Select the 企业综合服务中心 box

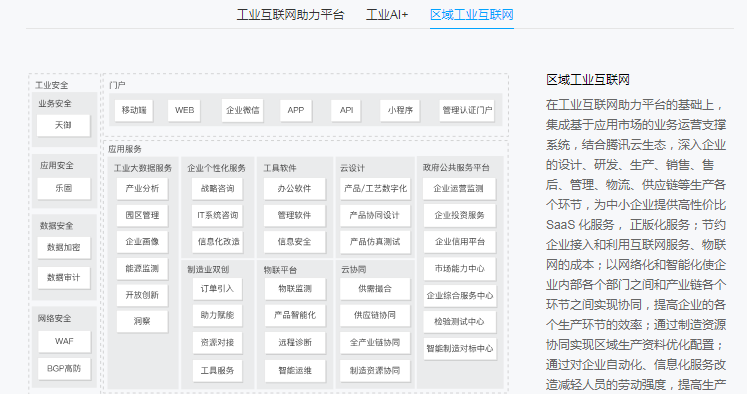[460, 296]
